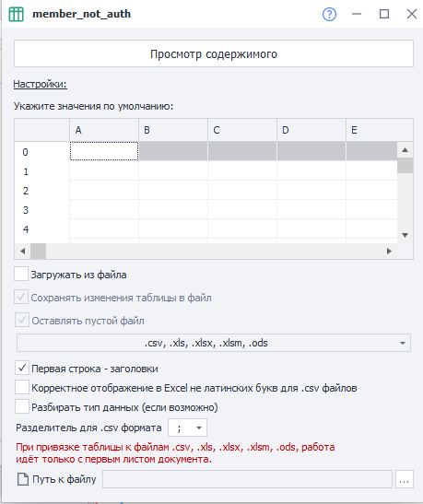Click the Путь к файлу input field
The image size is (423, 504).
247,479
